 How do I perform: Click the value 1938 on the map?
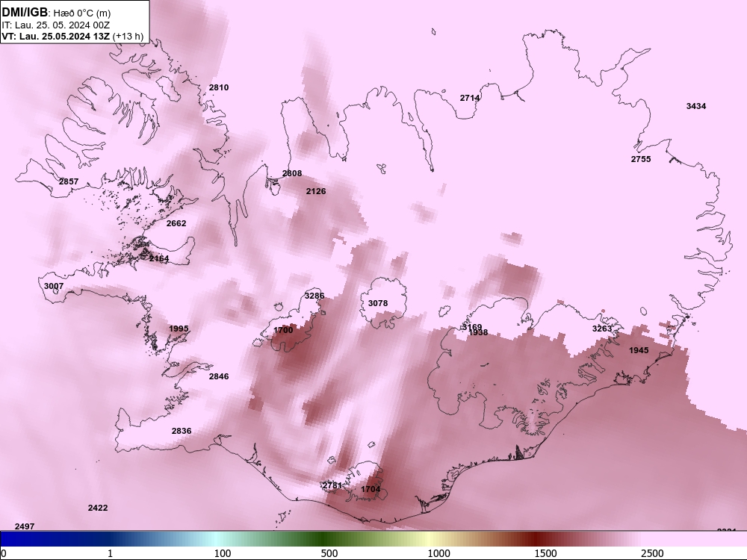(478, 332)
